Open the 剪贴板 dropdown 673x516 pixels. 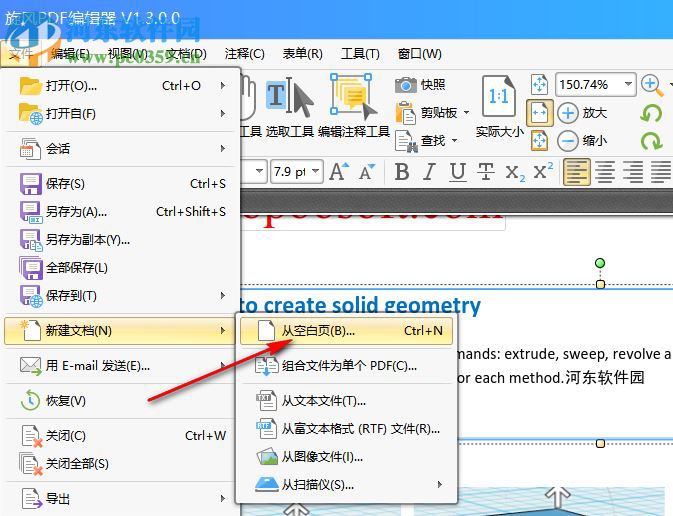tap(467, 113)
